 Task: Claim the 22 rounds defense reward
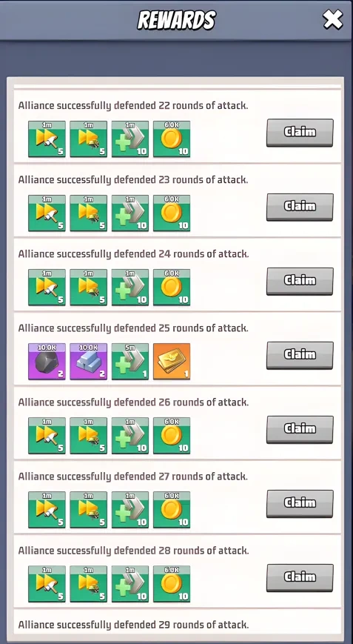pyautogui.click(x=300, y=132)
